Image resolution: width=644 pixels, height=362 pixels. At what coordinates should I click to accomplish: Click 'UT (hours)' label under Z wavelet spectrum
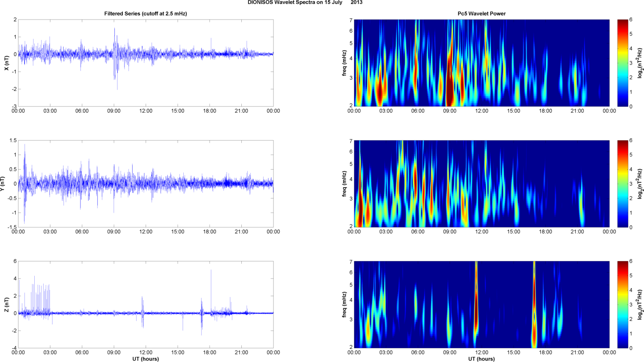coord(481,359)
